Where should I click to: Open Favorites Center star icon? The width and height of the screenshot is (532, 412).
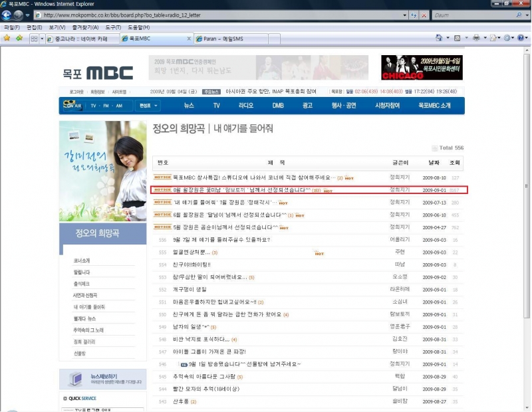pyautogui.click(x=7, y=39)
